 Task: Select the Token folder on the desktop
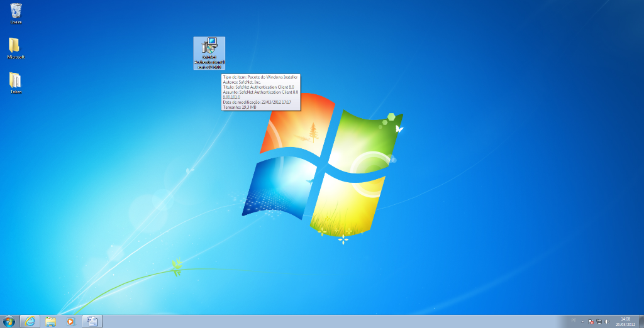15,80
